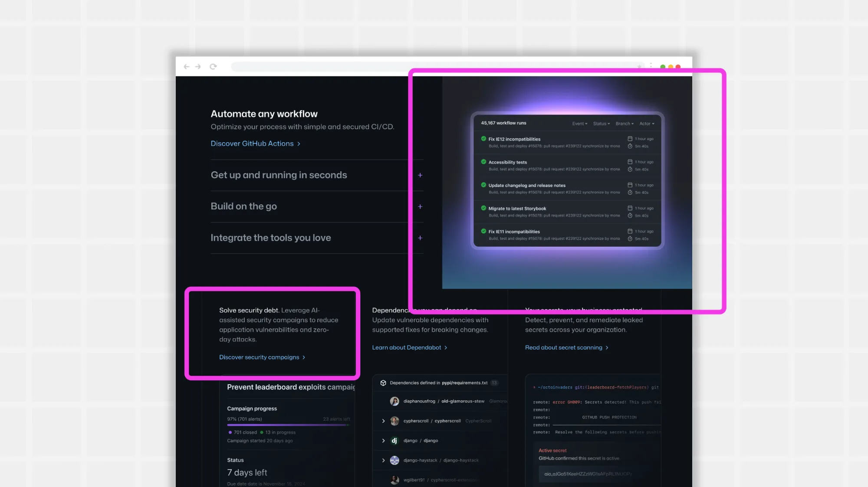Click stopwatch icon in Fix IE12 incompatibilities row
Image resolution: width=868 pixels, height=487 pixels.
[630, 146]
